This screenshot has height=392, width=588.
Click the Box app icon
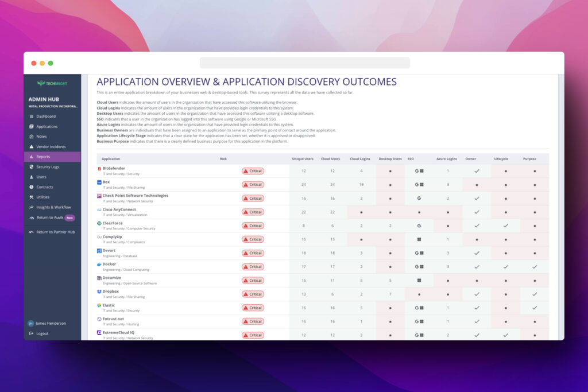[x=99, y=183]
